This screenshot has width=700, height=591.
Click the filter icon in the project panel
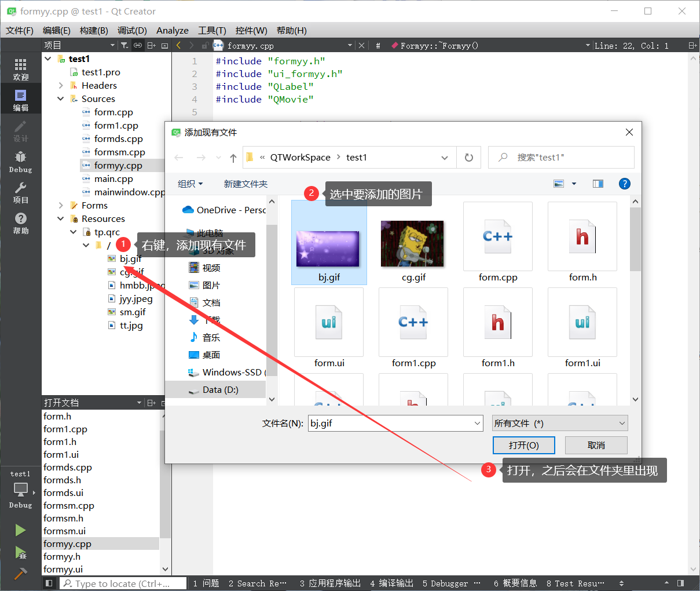point(125,45)
